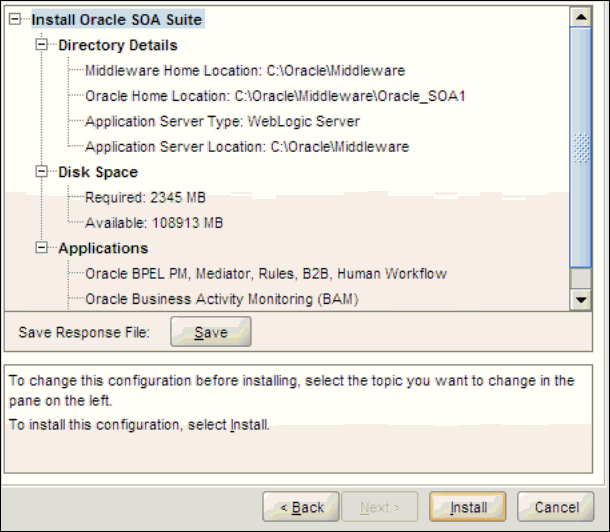
Task: Select the Oracle BPEL PM applications entry
Action: (265, 273)
